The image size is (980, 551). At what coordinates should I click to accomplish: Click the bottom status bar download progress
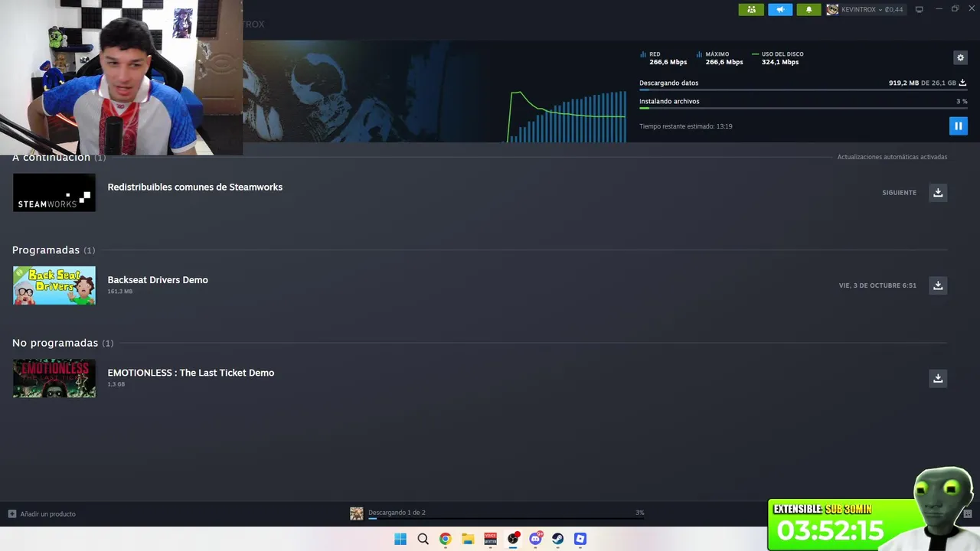point(506,518)
